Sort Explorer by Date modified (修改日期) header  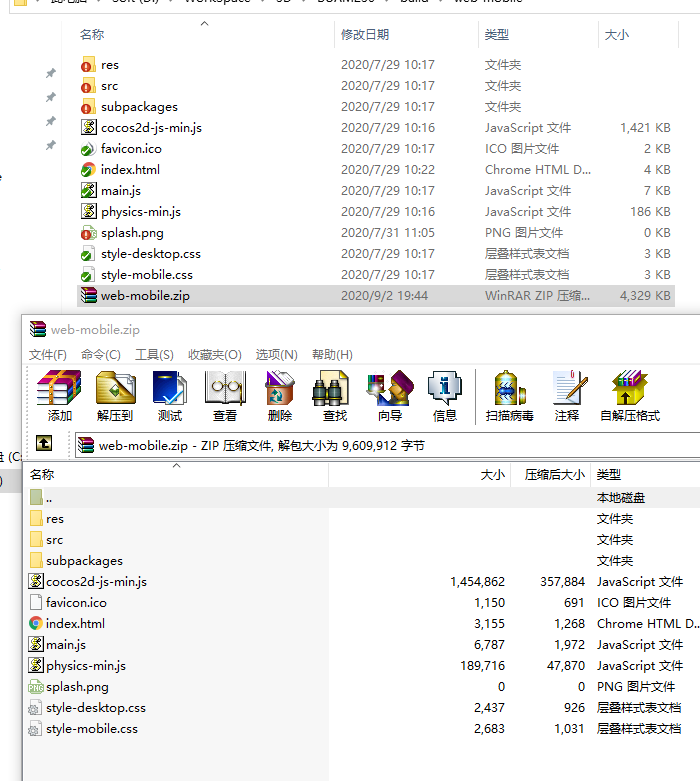click(365, 34)
